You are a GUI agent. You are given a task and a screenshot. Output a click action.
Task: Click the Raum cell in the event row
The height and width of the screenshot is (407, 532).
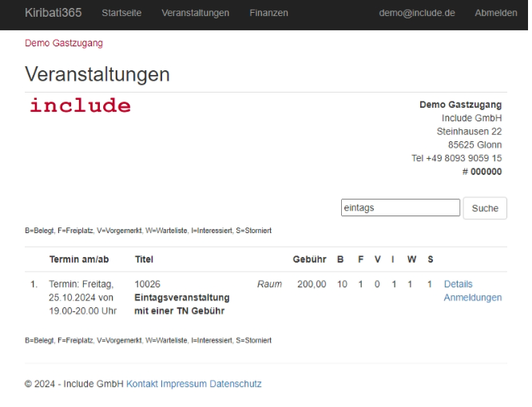(269, 284)
